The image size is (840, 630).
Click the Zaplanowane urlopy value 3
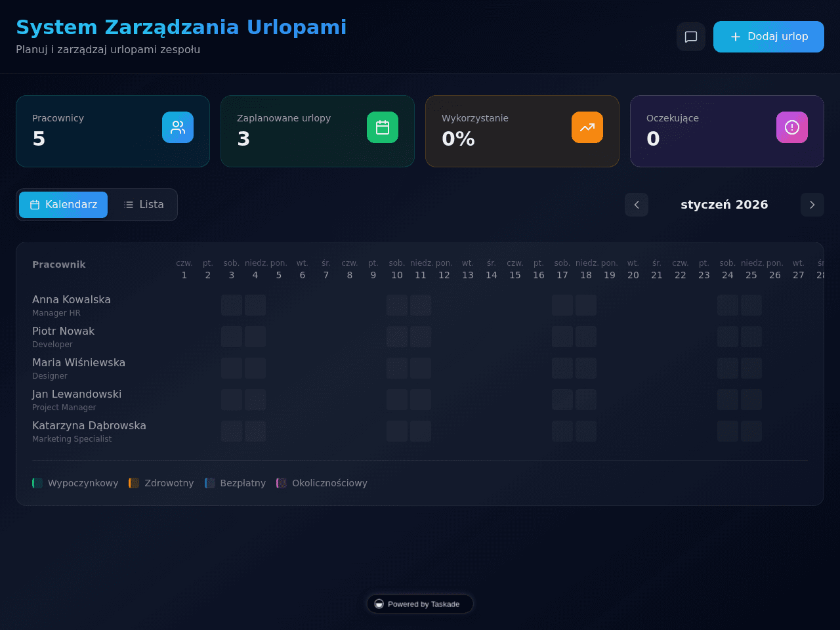tap(243, 139)
